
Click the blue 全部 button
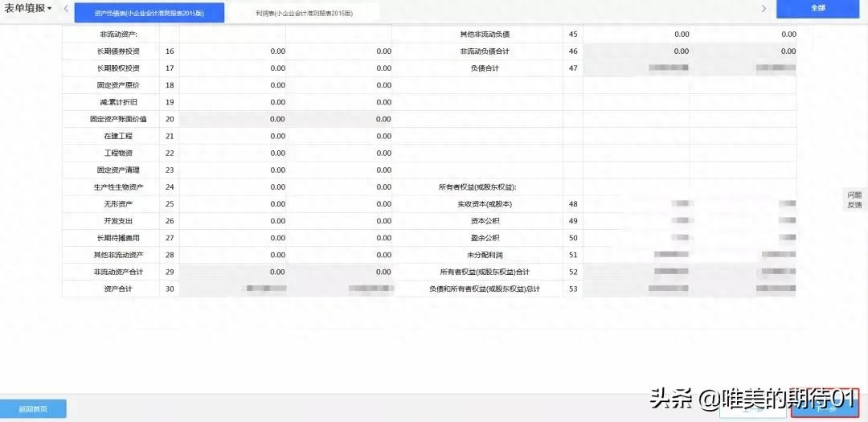point(817,8)
